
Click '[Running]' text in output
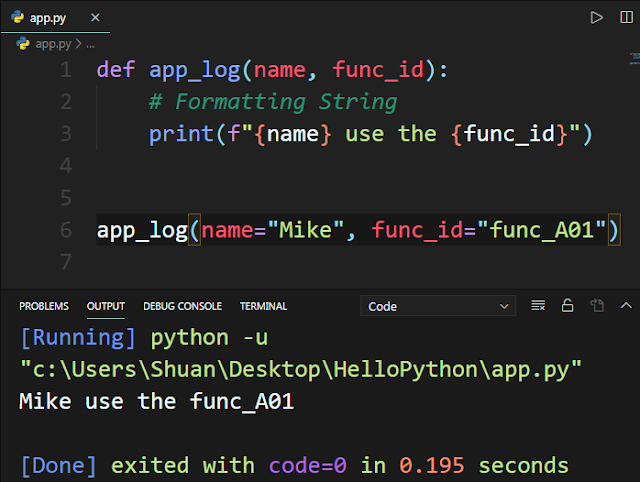(x=78, y=338)
